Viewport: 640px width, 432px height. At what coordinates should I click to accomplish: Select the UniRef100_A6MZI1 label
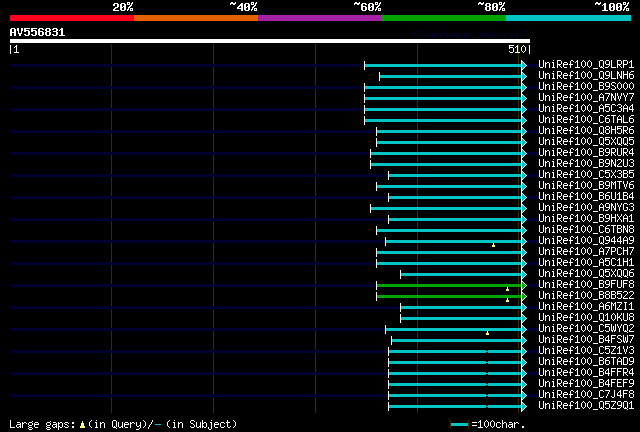click(x=586, y=307)
